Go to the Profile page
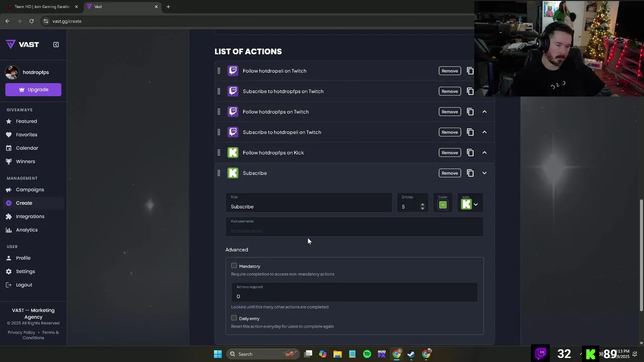Image resolution: width=644 pixels, height=362 pixels. [23, 258]
